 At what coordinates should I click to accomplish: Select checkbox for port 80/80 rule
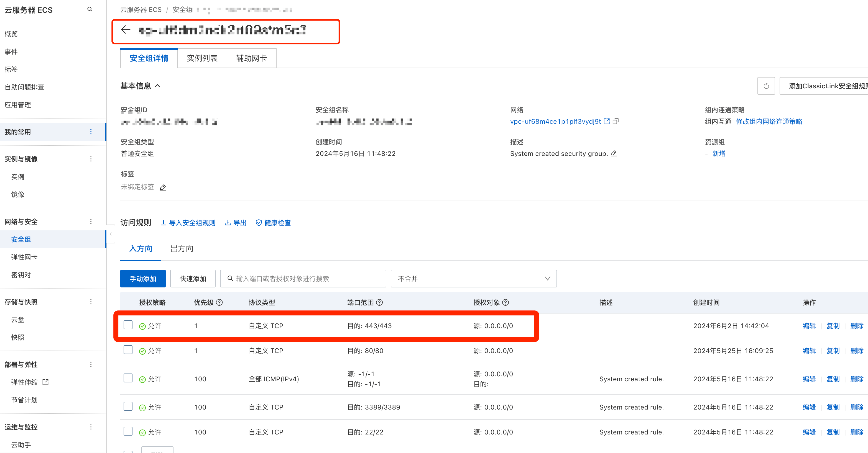pos(128,350)
